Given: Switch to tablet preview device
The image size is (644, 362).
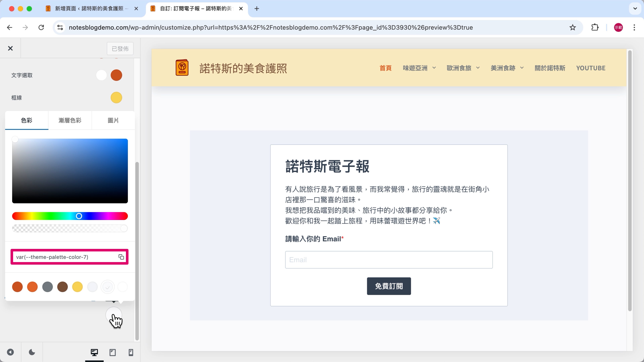Looking at the screenshot, I should 113,352.
